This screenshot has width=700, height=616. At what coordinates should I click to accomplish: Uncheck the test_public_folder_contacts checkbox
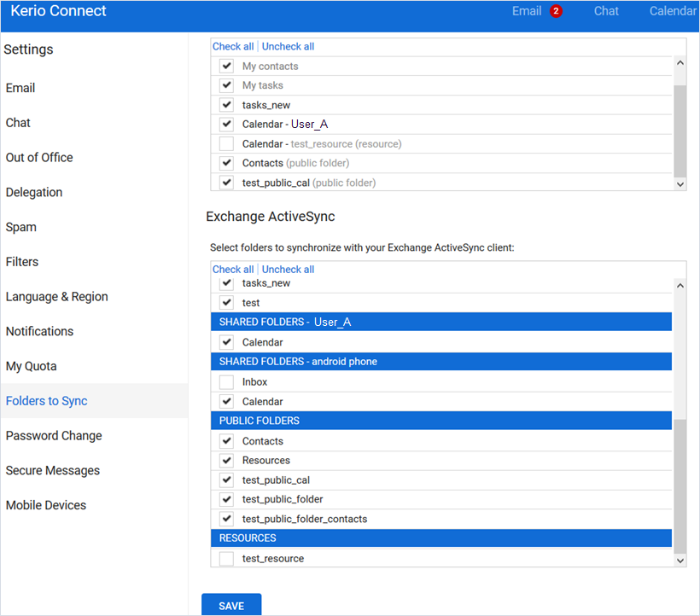click(x=226, y=519)
